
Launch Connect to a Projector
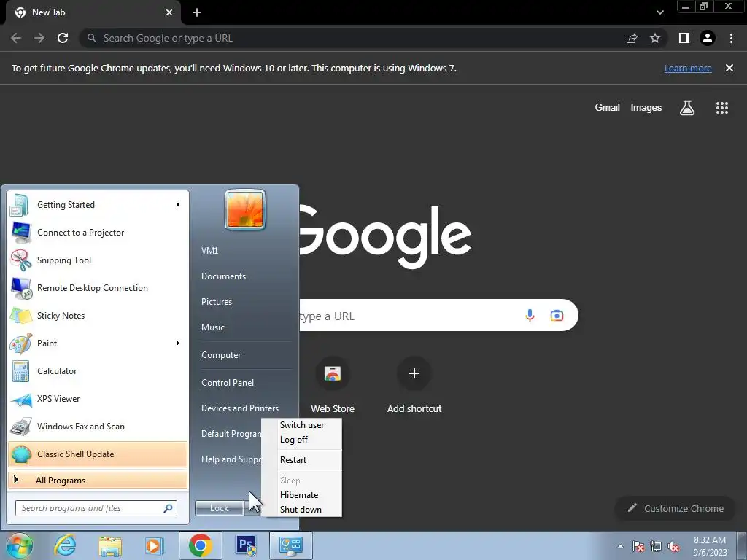click(x=98, y=233)
